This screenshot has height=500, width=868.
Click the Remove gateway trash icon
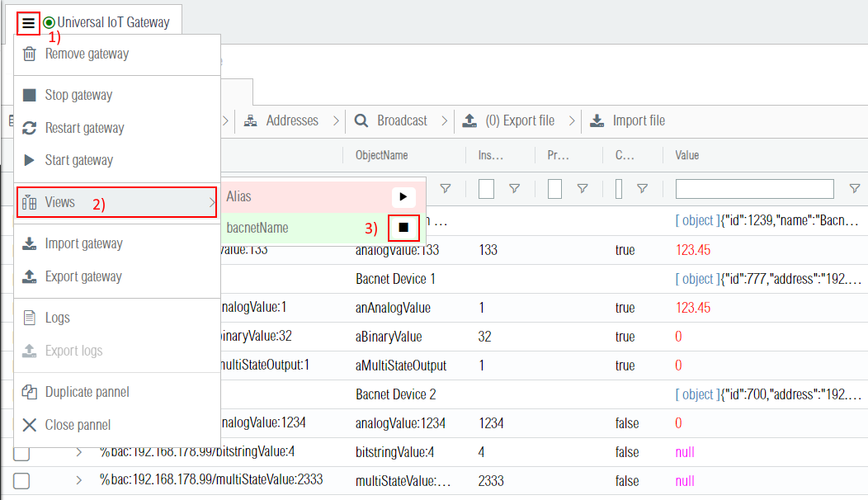pyautogui.click(x=30, y=54)
